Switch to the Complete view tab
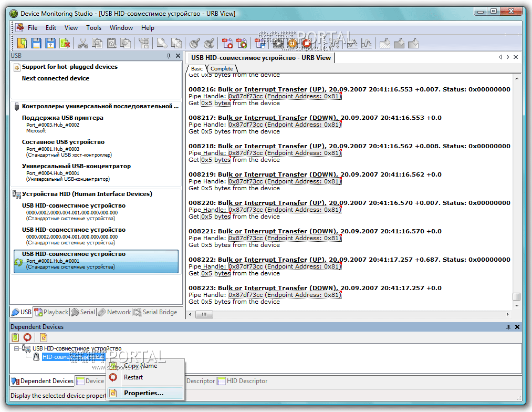532x412 pixels. coord(222,68)
